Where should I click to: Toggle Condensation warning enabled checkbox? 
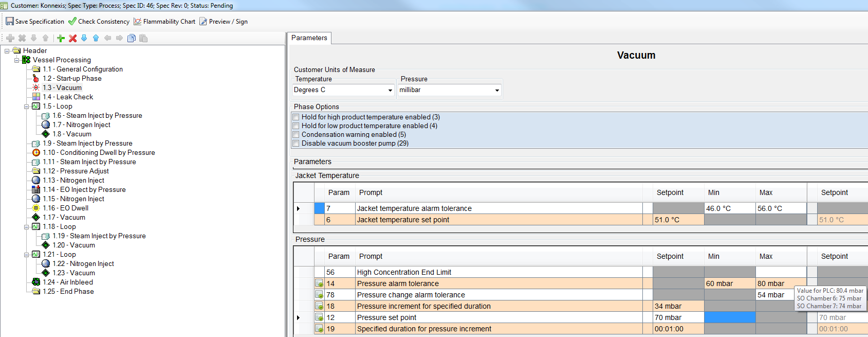296,135
